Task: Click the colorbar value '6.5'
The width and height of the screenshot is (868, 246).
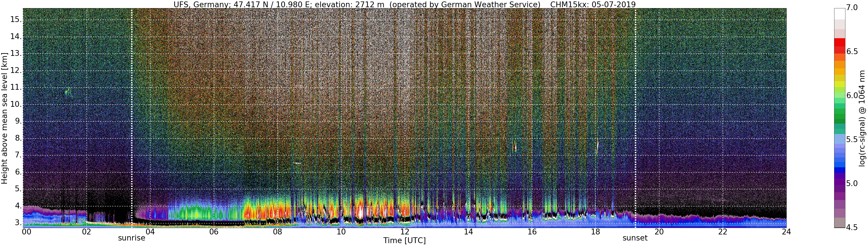Action: (852, 52)
